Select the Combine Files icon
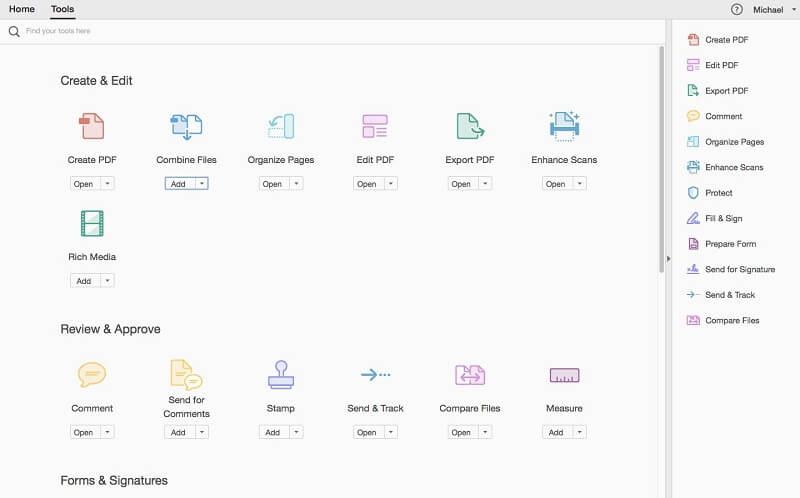The width and height of the screenshot is (800, 498). pos(186,126)
